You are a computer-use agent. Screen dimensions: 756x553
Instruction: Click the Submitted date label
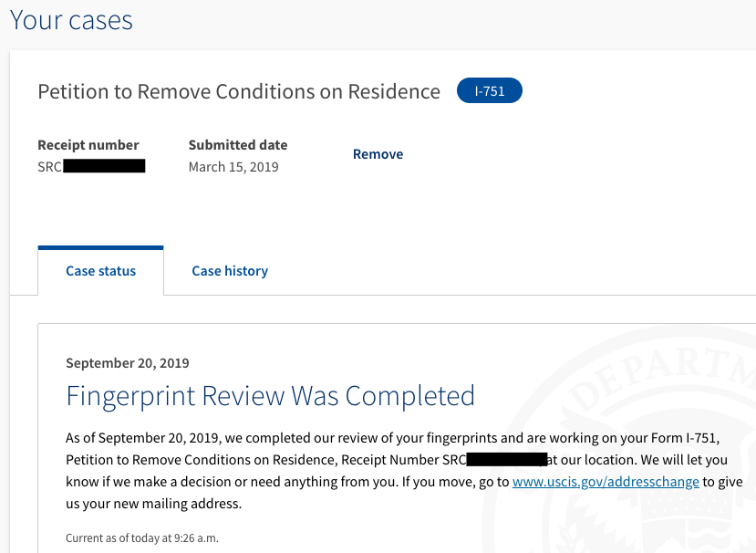(238, 145)
